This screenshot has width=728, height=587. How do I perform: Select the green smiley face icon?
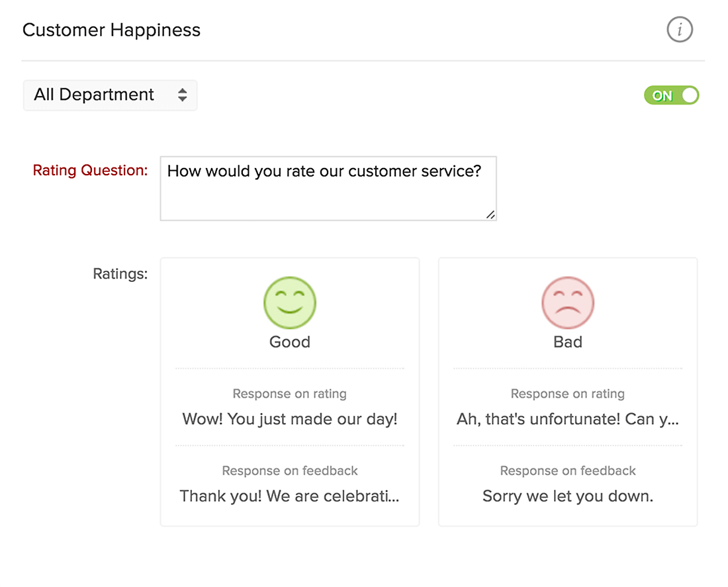[x=290, y=303]
